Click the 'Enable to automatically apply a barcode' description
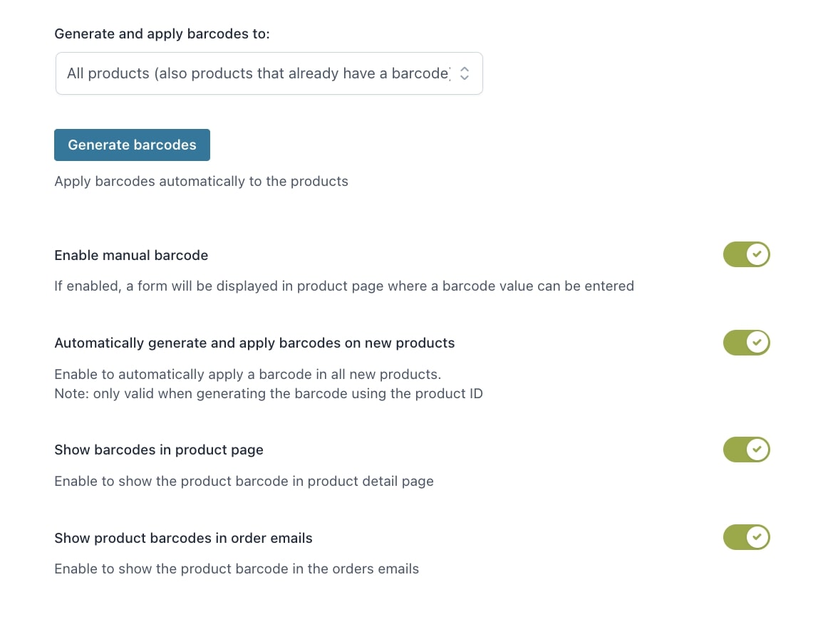This screenshot has width=818, height=644. 248,375
